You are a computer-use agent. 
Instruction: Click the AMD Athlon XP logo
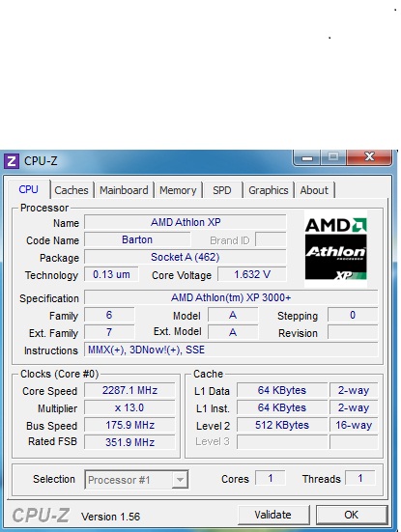tap(335, 249)
